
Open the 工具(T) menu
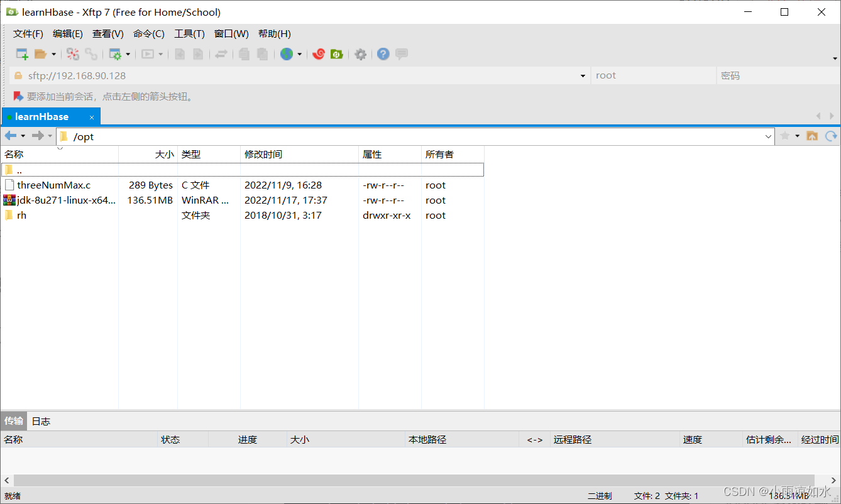(189, 34)
